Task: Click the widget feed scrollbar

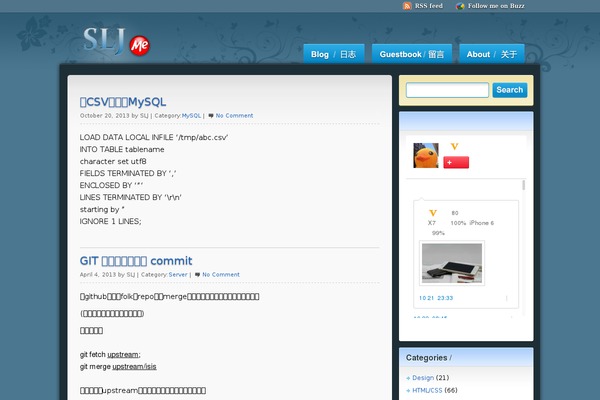Action: pos(523,185)
